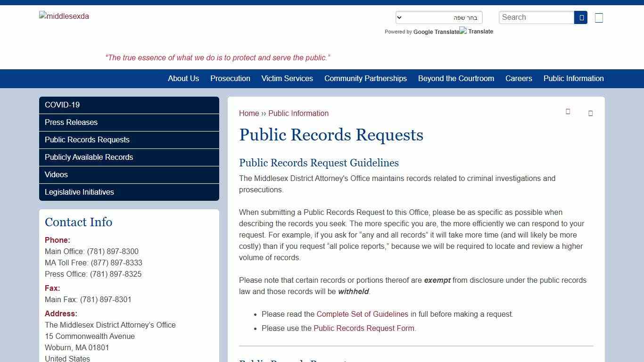Open the Complete Set of Guidelines link

tap(363, 314)
